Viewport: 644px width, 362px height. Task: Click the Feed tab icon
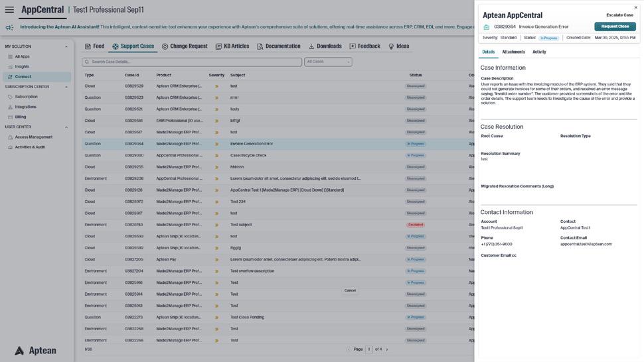[88, 46]
